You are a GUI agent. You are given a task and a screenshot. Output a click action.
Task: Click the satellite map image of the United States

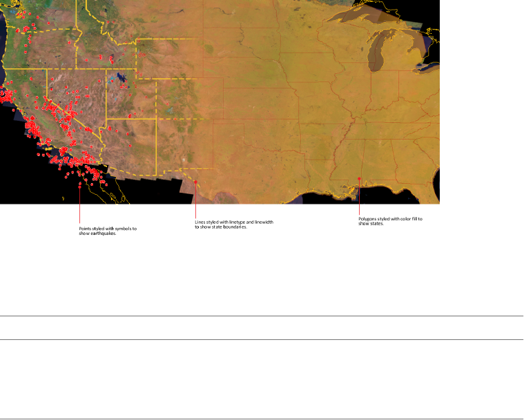220,102
